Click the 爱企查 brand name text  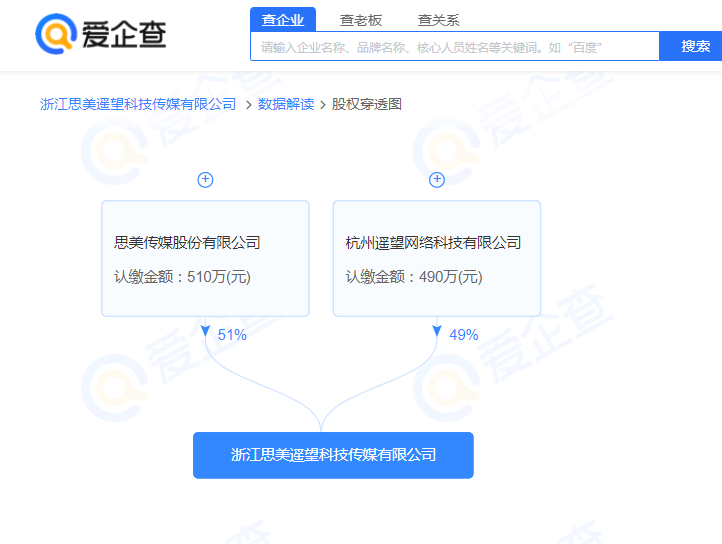(124, 35)
